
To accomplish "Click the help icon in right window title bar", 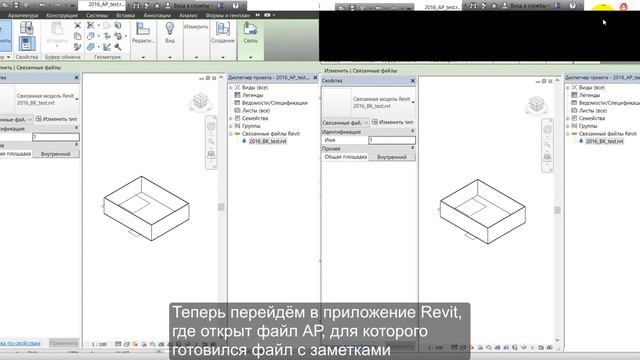I will pyautogui.click(x=572, y=5).
